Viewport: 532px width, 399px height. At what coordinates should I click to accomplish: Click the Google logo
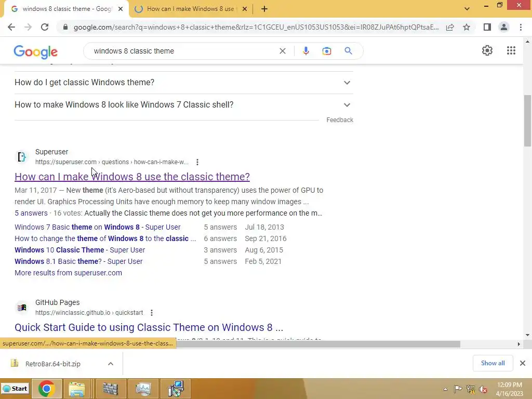36,51
